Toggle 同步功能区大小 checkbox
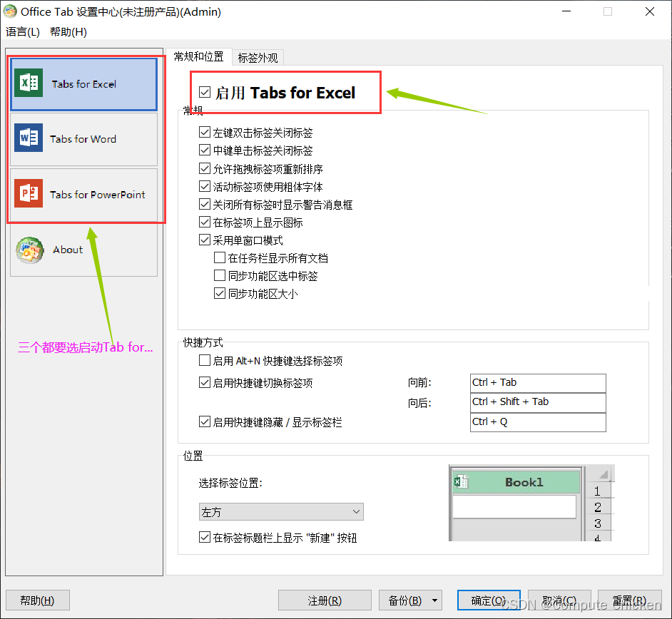The width and height of the screenshot is (672, 619). click(x=220, y=293)
